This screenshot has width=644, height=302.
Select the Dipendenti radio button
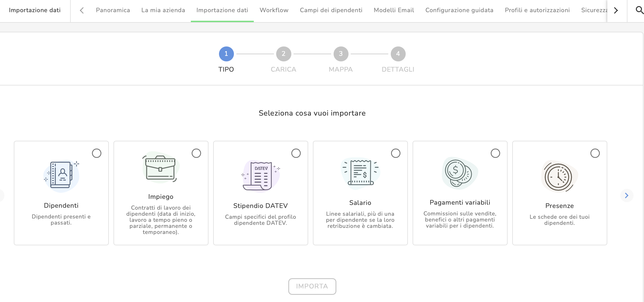point(97,153)
